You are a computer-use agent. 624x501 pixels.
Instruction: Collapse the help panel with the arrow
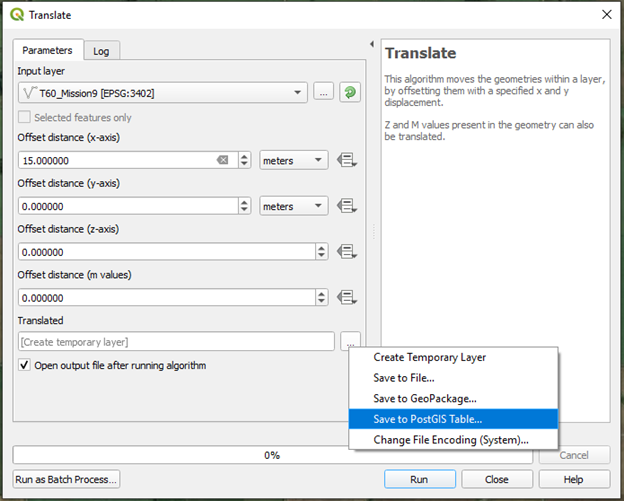coord(372,44)
